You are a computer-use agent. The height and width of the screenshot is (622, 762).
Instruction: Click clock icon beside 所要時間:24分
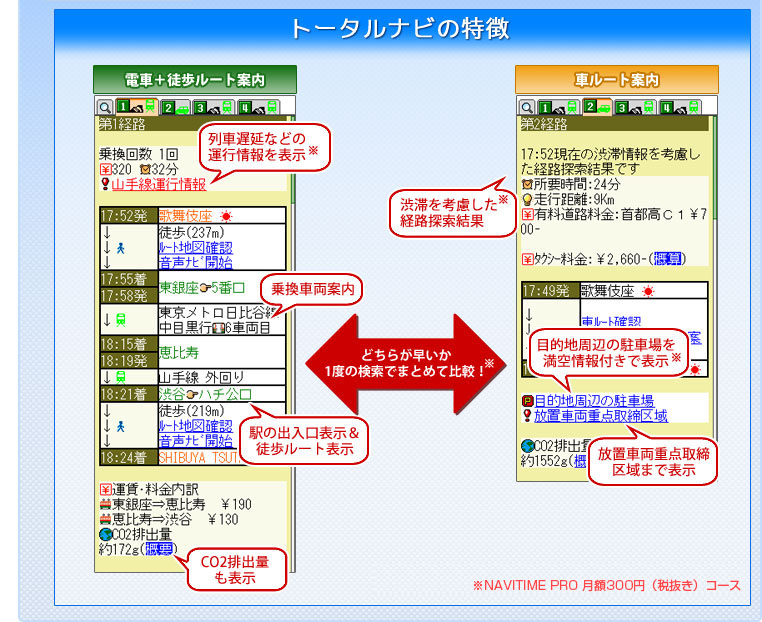pyautogui.click(x=527, y=184)
